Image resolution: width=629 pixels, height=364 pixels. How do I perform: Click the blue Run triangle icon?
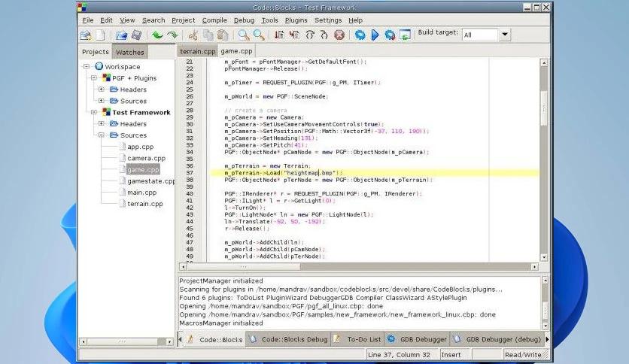click(375, 35)
